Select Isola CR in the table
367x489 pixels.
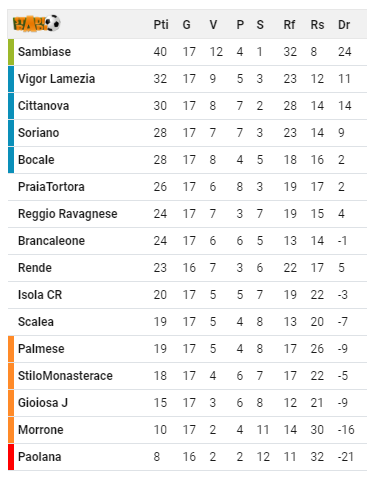pos(40,295)
